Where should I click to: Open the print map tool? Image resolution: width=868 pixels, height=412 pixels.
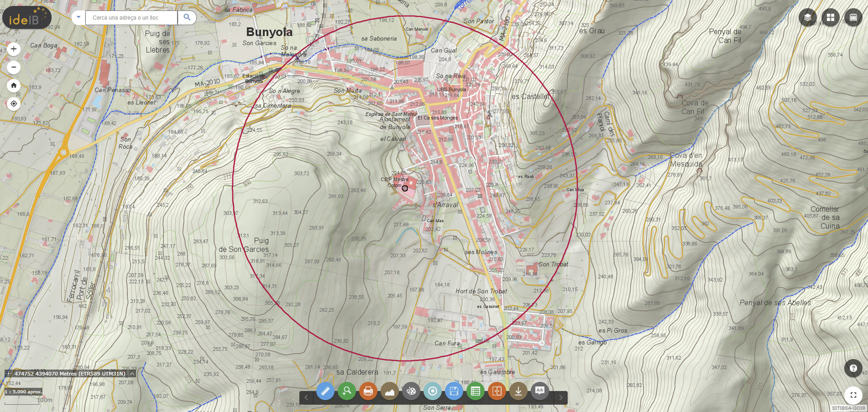(368, 391)
